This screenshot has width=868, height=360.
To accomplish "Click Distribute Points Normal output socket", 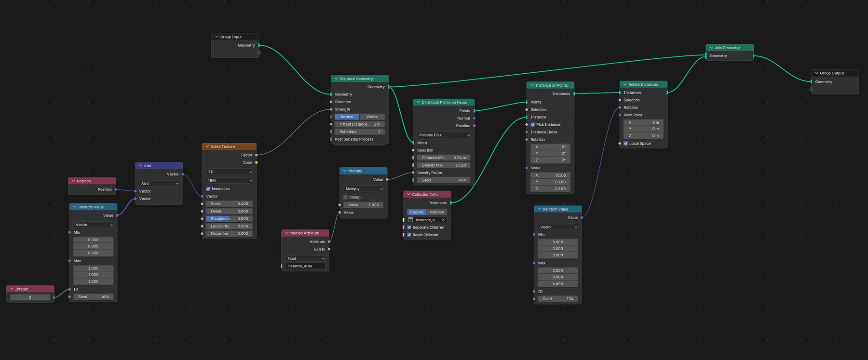I will click(475, 118).
